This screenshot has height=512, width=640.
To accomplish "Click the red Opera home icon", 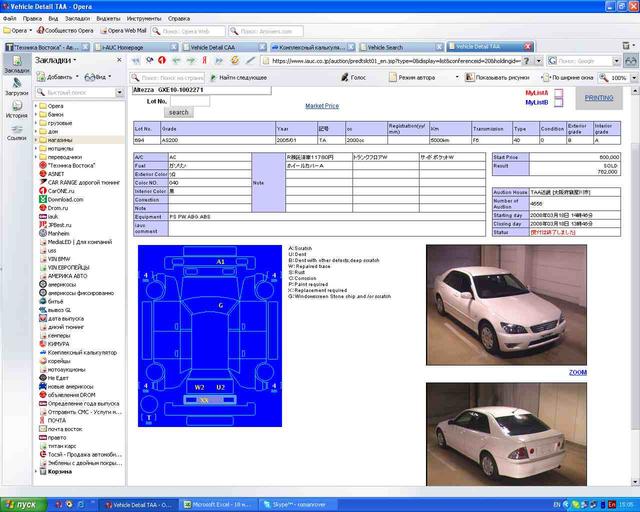I will pos(162,60).
